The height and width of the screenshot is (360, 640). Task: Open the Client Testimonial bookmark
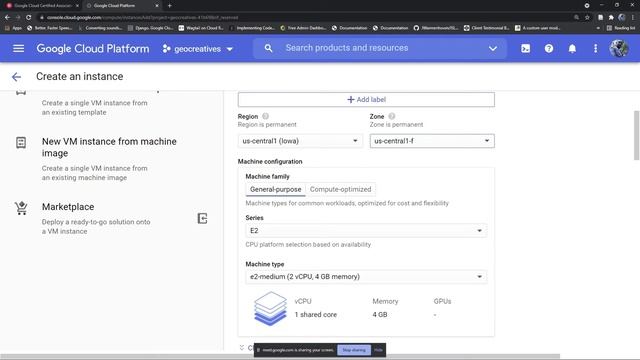pos(487,28)
